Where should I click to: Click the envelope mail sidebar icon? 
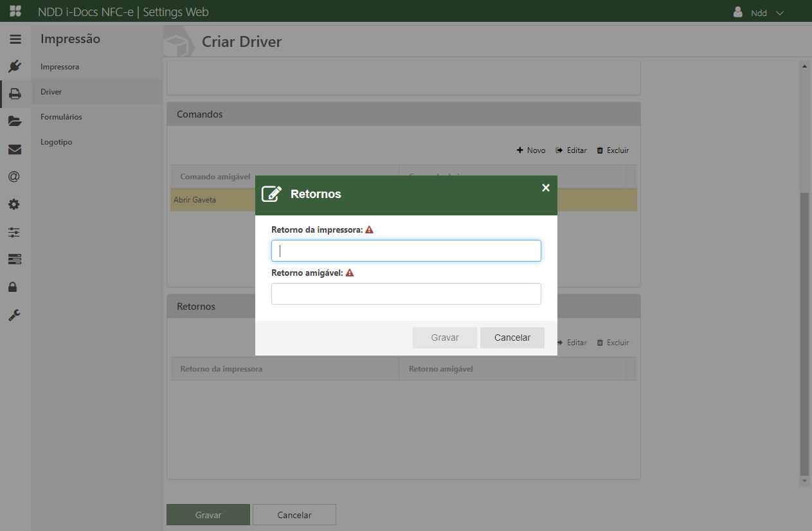[15, 149]
